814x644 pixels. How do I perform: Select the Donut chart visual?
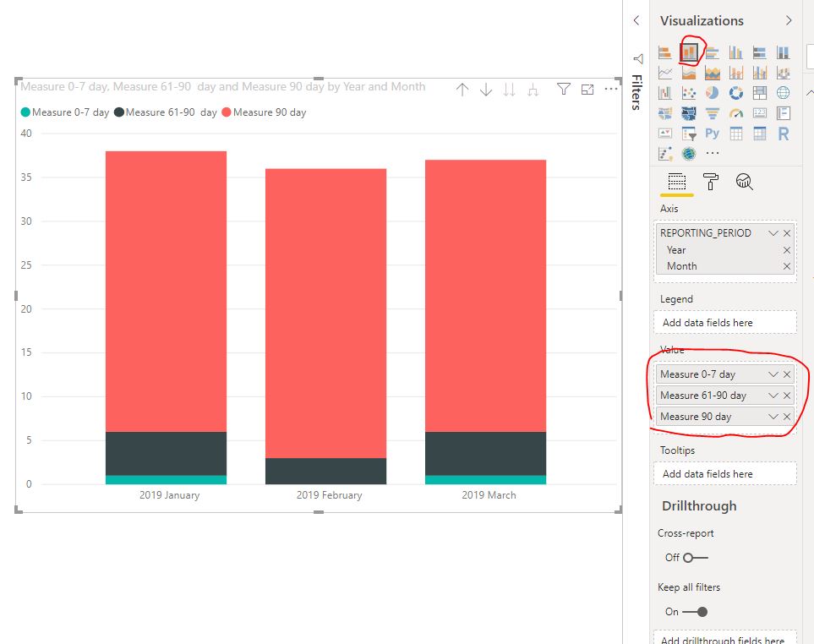click(735, 93)
